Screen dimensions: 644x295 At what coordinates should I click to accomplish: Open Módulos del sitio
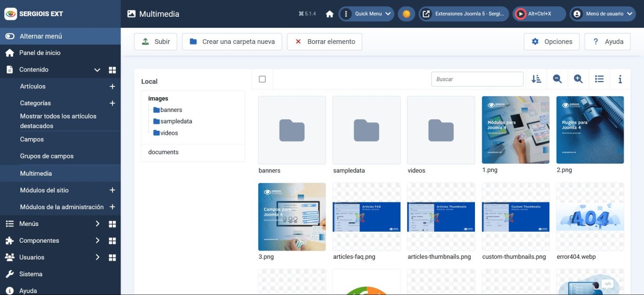tap(44, 190)
